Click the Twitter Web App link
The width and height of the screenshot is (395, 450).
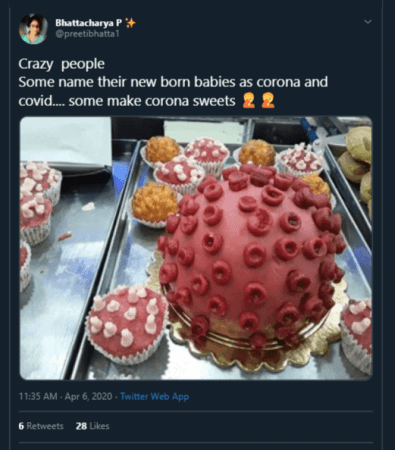[155, 396]
